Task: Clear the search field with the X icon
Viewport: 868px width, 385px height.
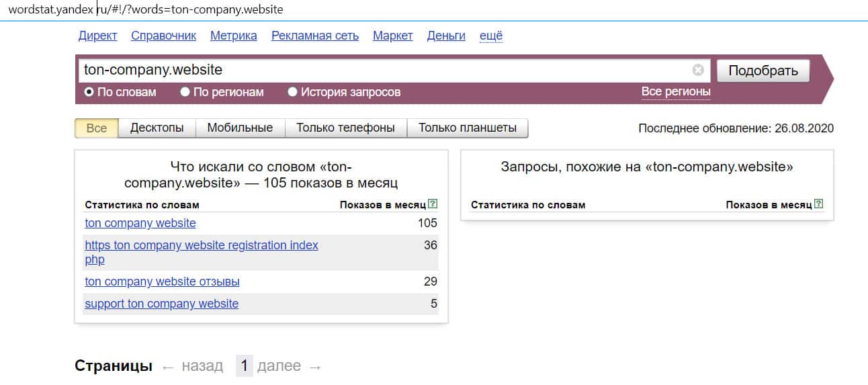Action: click(x=698, y=70)
